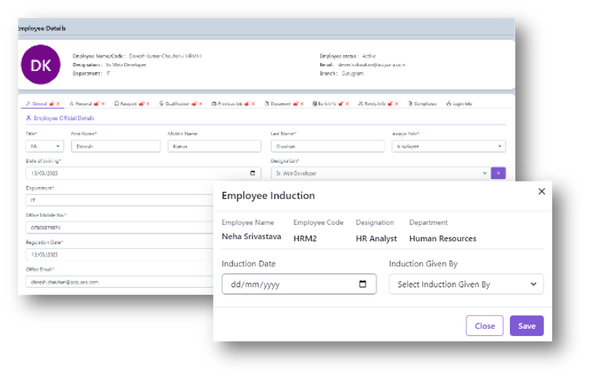Click the red X on Bank Info tab

click(347, 104)
